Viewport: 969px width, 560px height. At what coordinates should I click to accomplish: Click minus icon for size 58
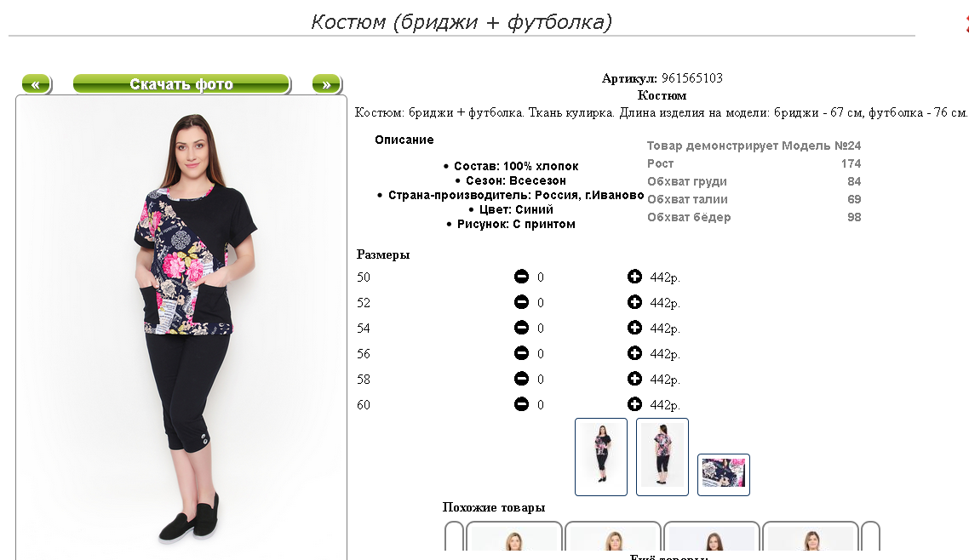[522, 379]
